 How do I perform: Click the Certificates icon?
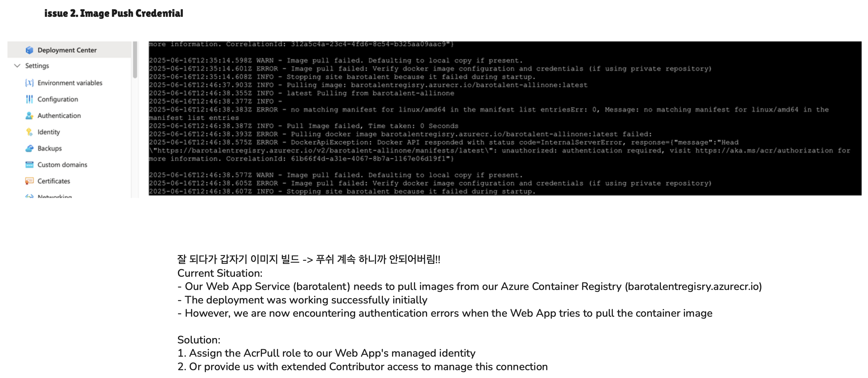pyautogui.click(x=29, y=181)
